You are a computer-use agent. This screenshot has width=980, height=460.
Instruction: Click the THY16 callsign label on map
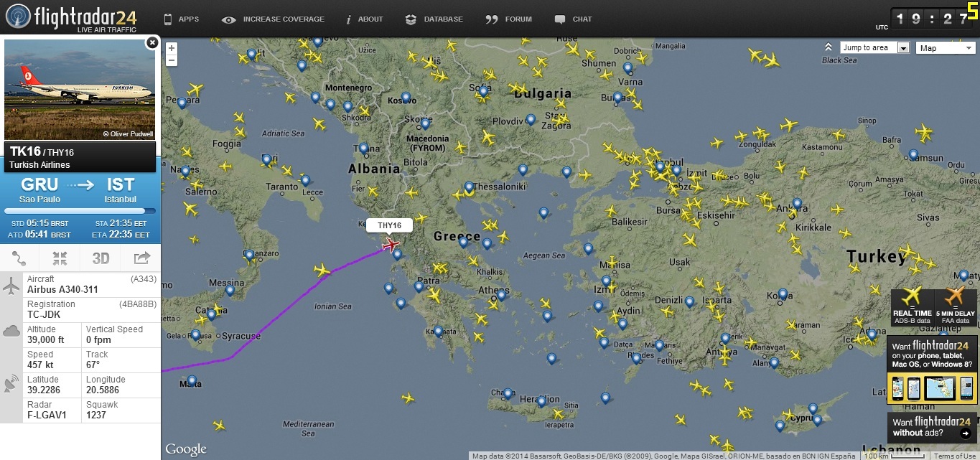[x=390, y=225]
